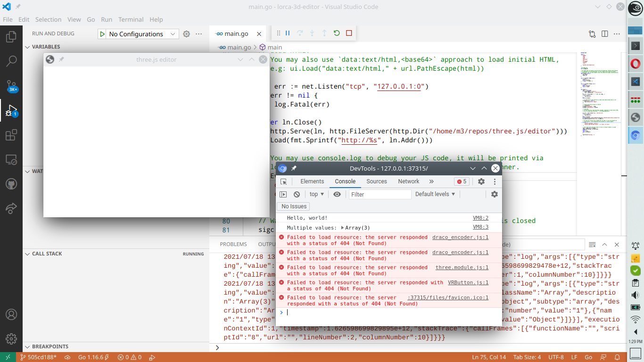Image resolution: width=644 pixels, height=362 pixels.
Task: Open launch.json via gear next to configurations
Action: click(x=186, y=34)
